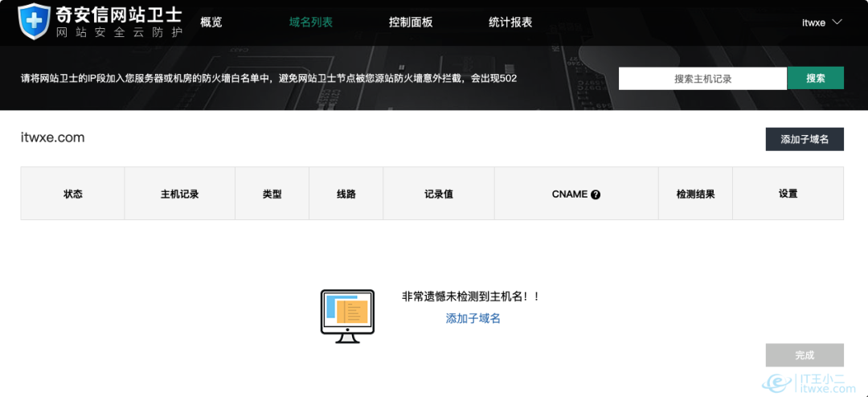
Task: Click the 记录值 column header
Action: coord(439,194)
